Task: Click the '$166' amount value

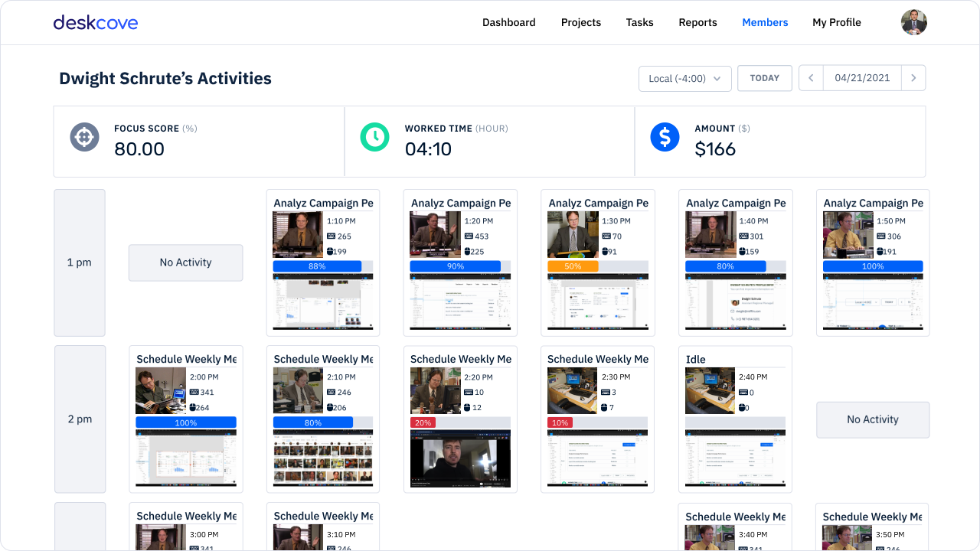Action: click(715, 149)
